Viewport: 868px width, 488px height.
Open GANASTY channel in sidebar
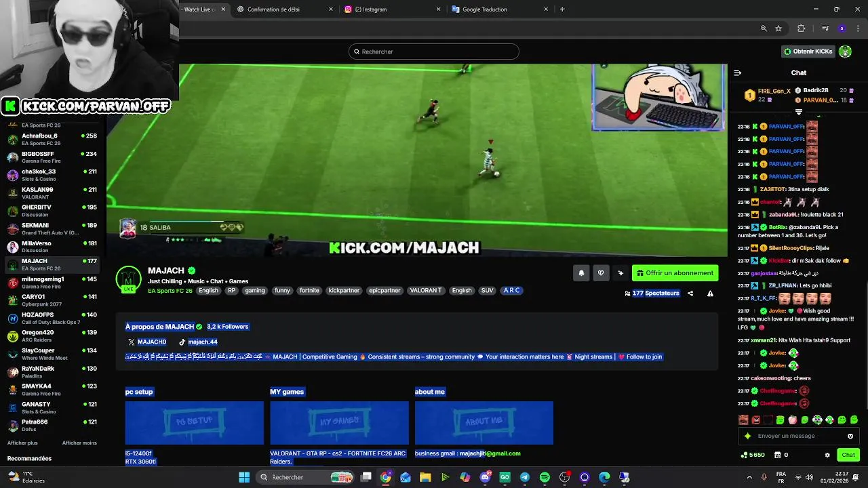click(x=52, y=408)
